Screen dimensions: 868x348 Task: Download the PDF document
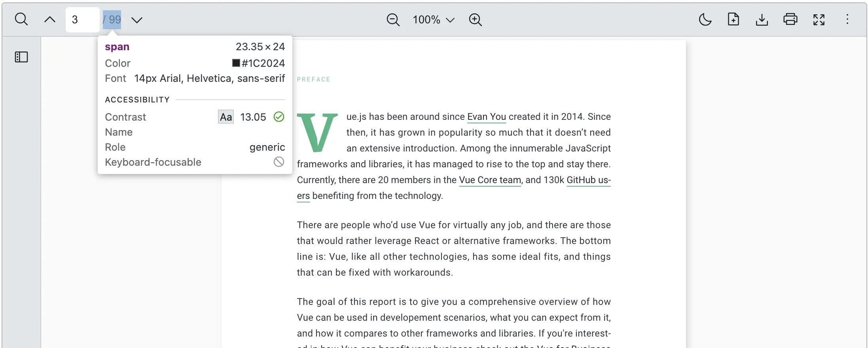tap(762, 19)
